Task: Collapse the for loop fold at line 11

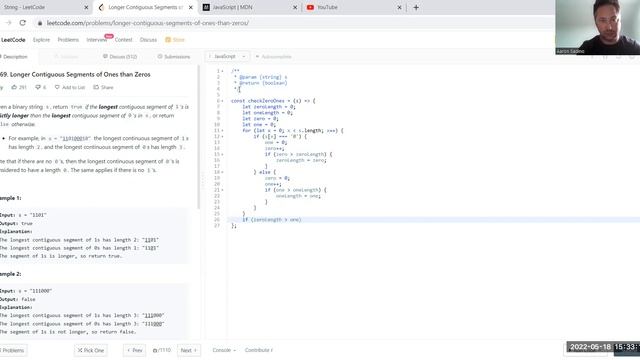Action: tap(222, 131)
